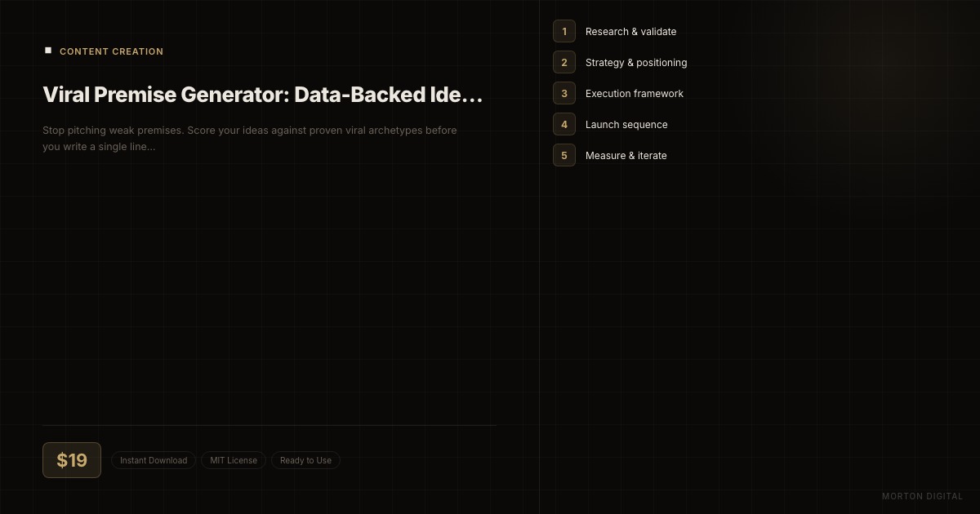Screen dimensions: 980x514
Task: Click the small square beside Content Creation
Action: pos(48,51)
